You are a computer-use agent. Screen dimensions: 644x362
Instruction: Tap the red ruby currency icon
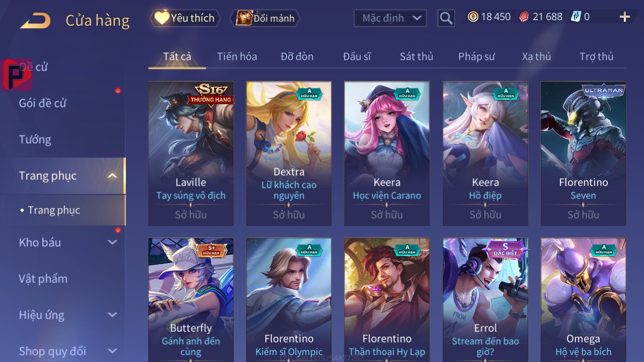point(524,17)
